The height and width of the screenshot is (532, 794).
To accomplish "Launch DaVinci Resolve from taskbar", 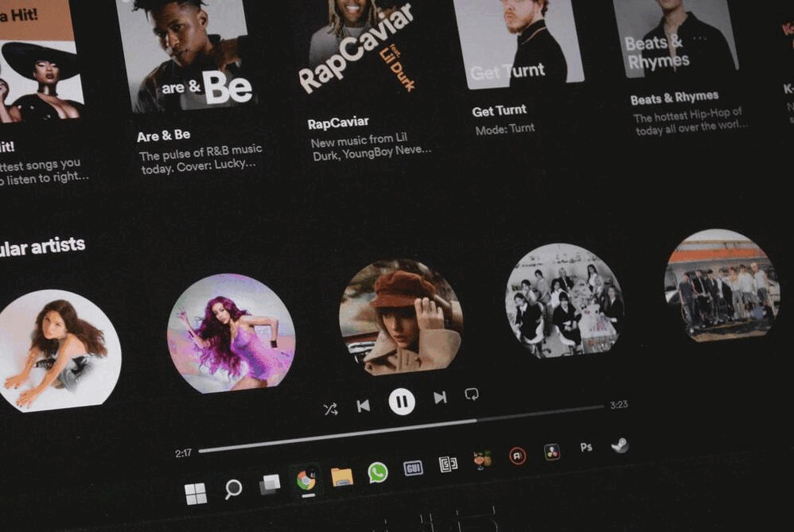I will pos(552,452).
